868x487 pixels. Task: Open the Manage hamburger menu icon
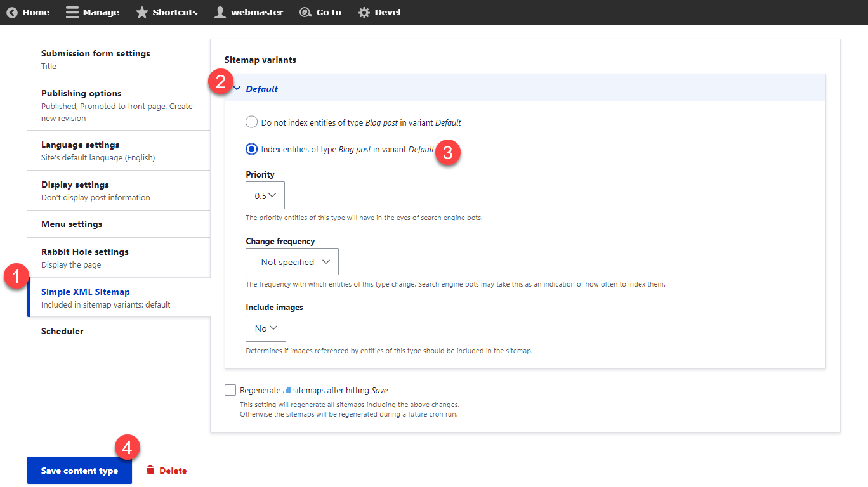(72, 12)
